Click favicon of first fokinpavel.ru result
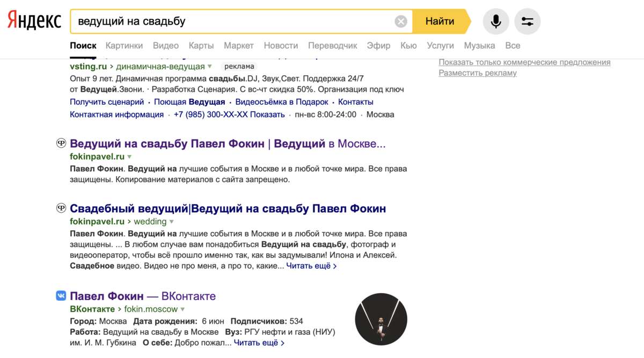644x358 pixels. point(61,143)
